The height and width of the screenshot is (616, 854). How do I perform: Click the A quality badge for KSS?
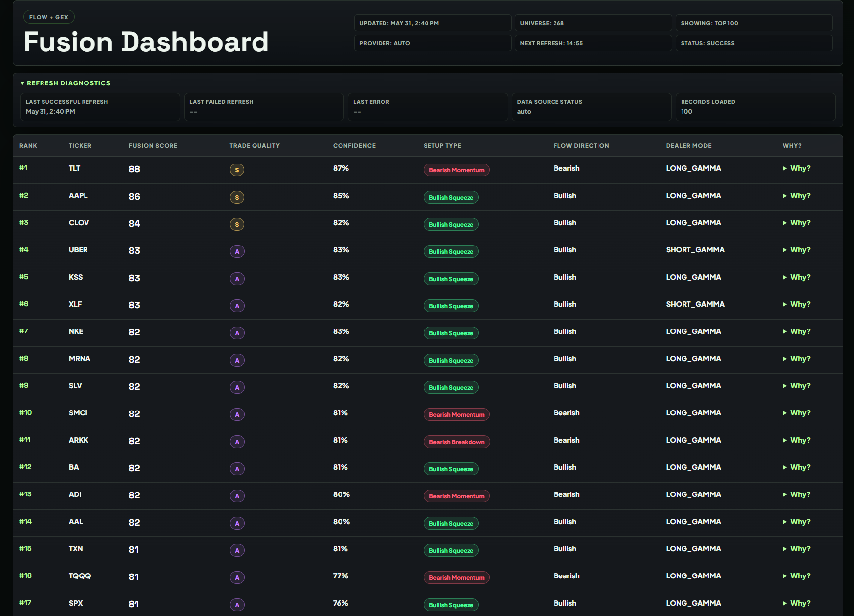tap(237, 279)
